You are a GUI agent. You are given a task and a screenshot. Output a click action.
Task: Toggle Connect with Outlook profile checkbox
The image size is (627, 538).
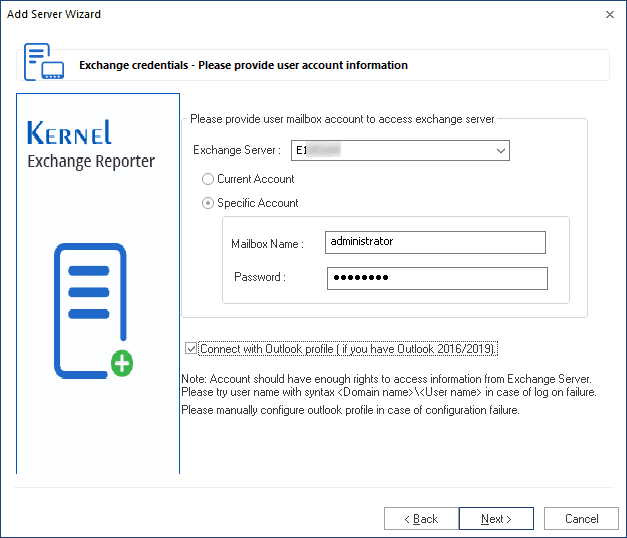click(192, 349)
